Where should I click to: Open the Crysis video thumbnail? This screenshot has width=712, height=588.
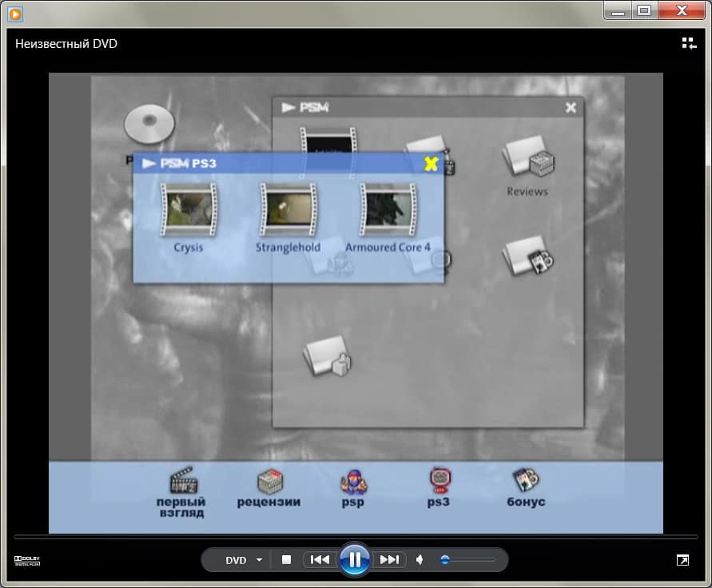click(x=189, y=209)
